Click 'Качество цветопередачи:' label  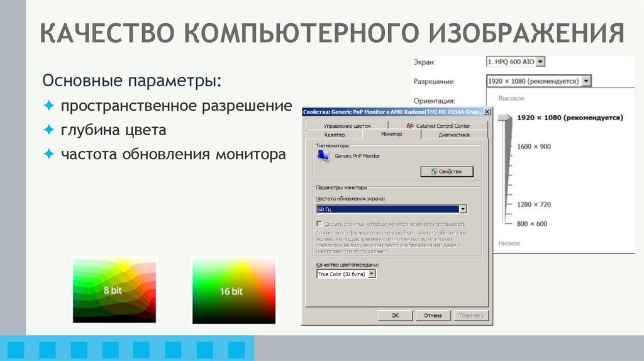347,265
